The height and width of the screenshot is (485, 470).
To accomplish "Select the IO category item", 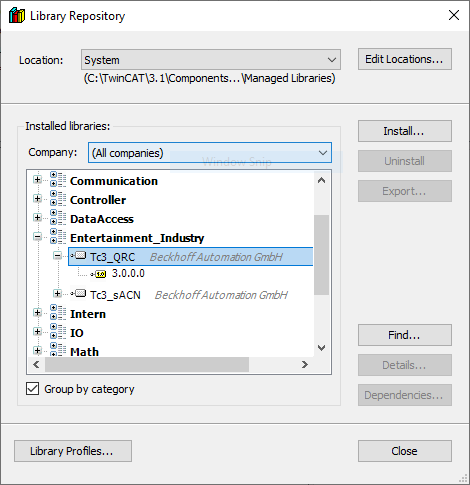I will 77,333.
